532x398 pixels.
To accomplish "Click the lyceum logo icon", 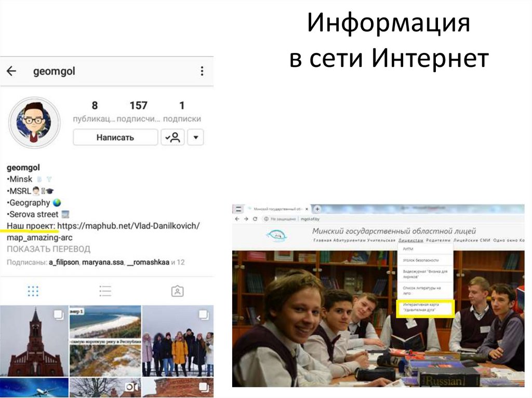I will pyautogui.click(x=277, y=233).
